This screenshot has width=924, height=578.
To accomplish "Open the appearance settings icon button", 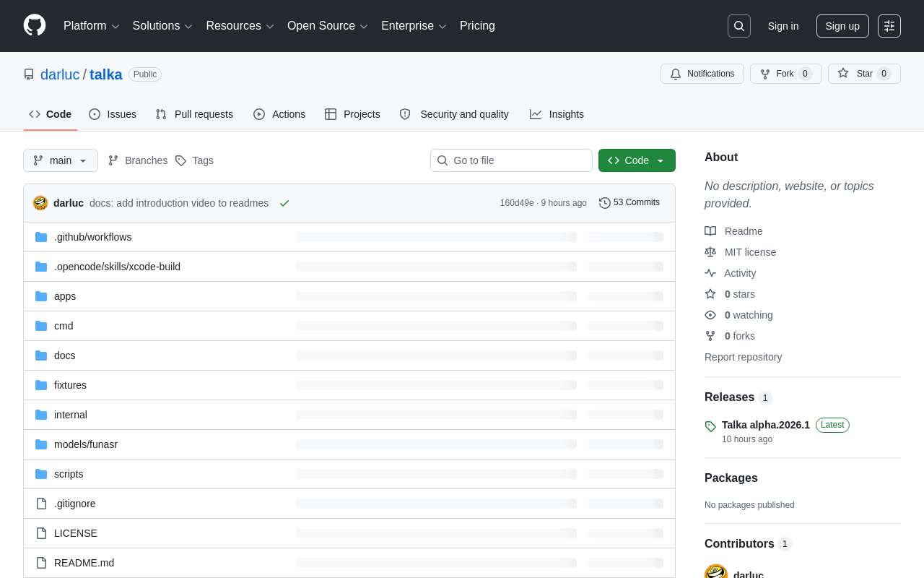I will (x=889, y=26).
